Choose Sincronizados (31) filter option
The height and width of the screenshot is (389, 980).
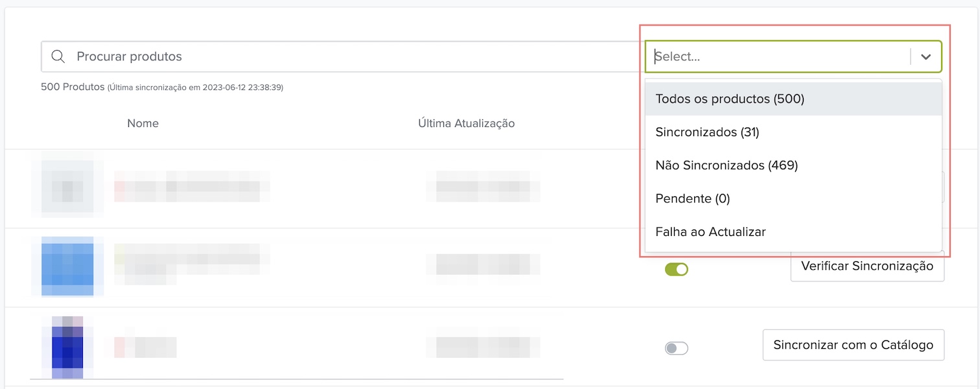707,132
